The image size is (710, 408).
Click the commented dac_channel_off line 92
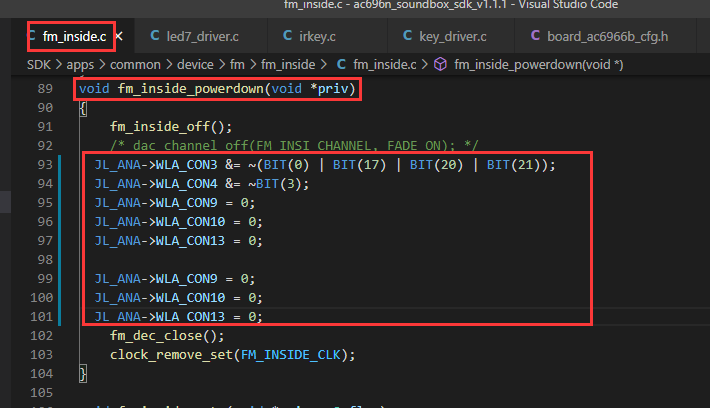(x=294, y=146)
